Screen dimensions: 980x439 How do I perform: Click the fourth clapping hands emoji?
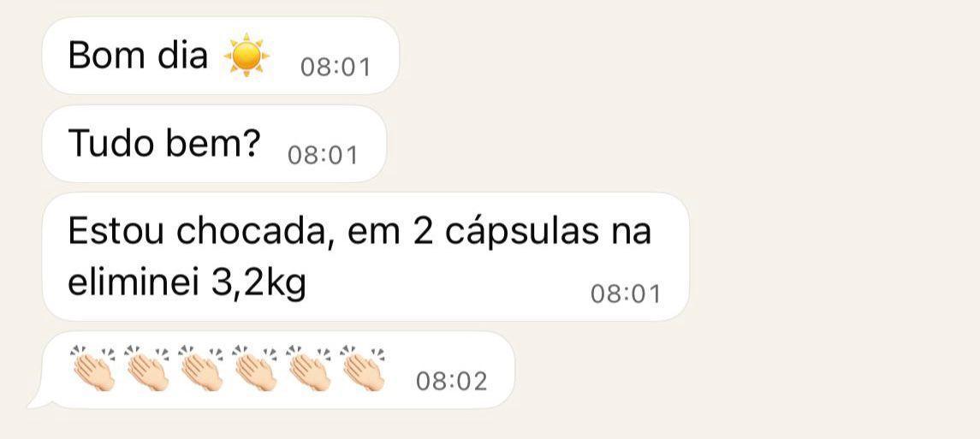(x=255, y=368)
